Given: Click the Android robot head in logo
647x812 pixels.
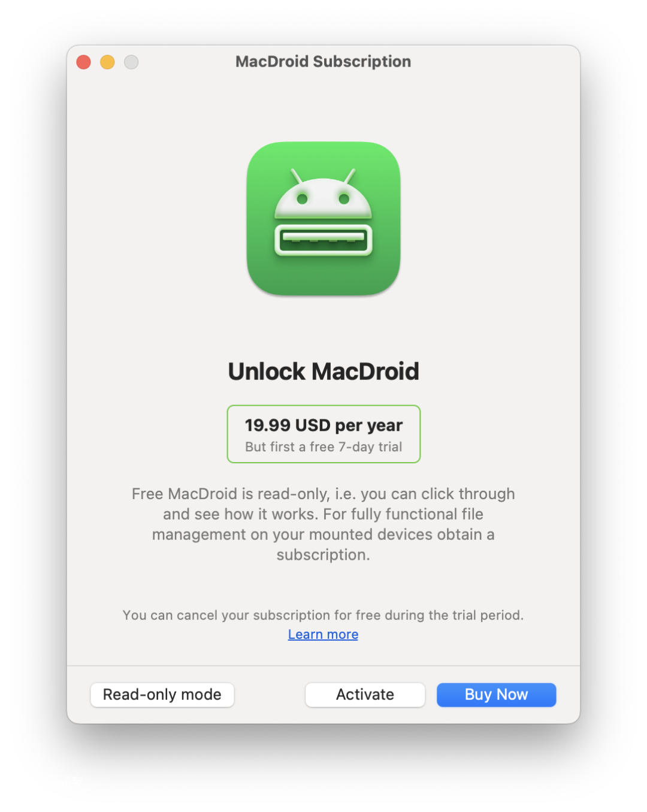Looking at the screenshot, I should tap(323, 198).
